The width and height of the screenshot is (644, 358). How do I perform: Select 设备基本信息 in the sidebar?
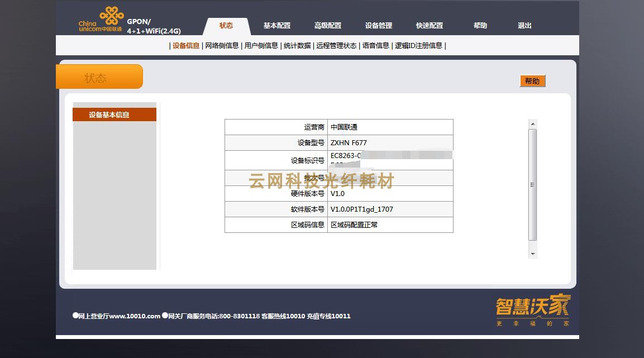[x=115, y=114]
